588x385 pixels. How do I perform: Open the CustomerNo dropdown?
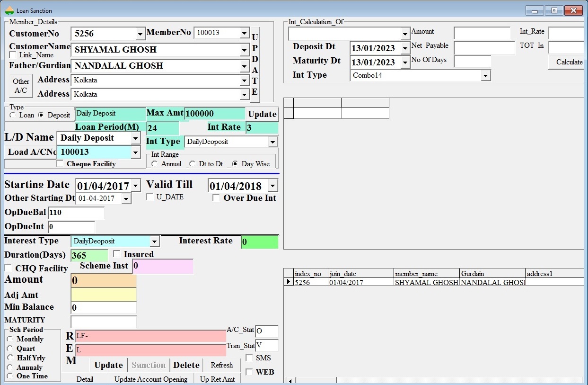click(140, 34)
